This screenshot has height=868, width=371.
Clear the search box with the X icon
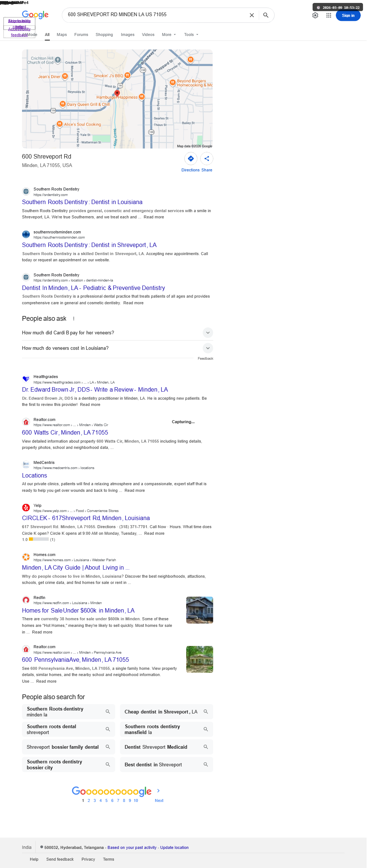click(252, 15)
